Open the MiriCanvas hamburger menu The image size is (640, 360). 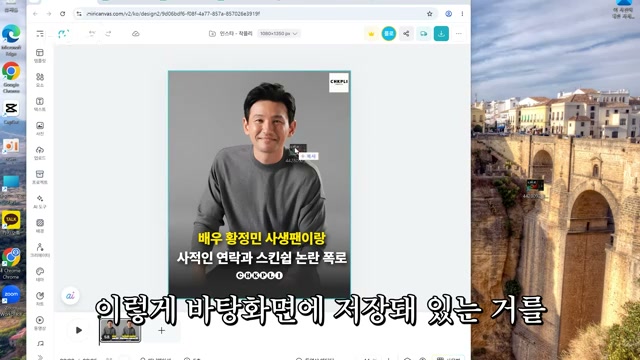(x=40, y=34)
